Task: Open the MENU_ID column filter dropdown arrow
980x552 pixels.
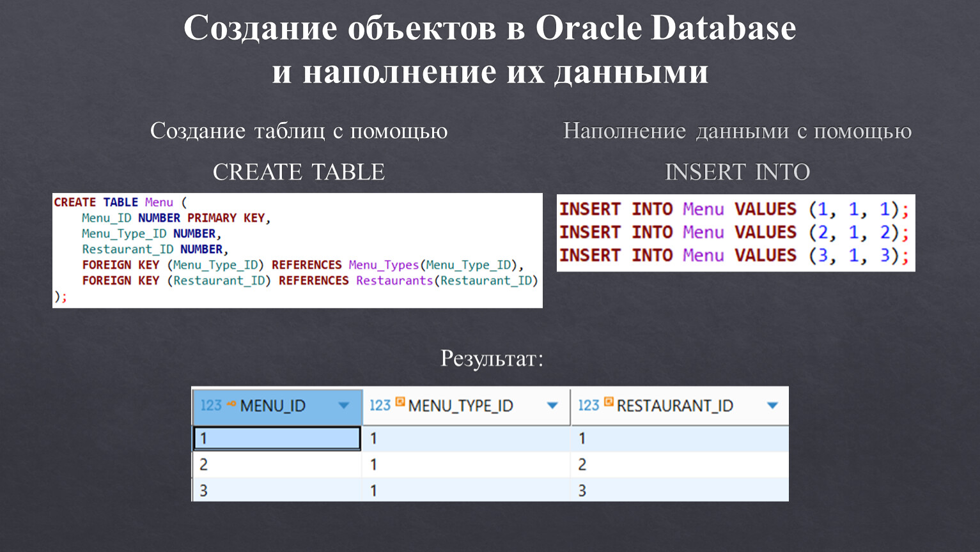Action: (x=343, y=406)
